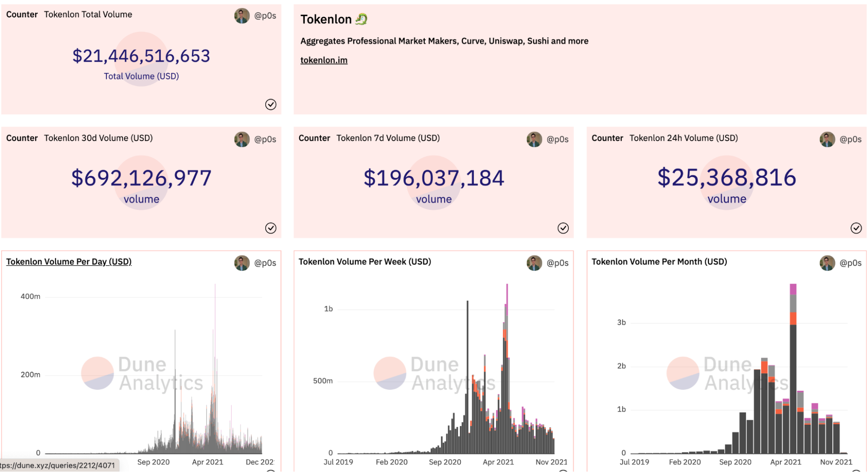Select the $196,037,184 7d volume value
The height and width of the screenshot is (472, 868).
pyautogui.click(x=434, y=178)
